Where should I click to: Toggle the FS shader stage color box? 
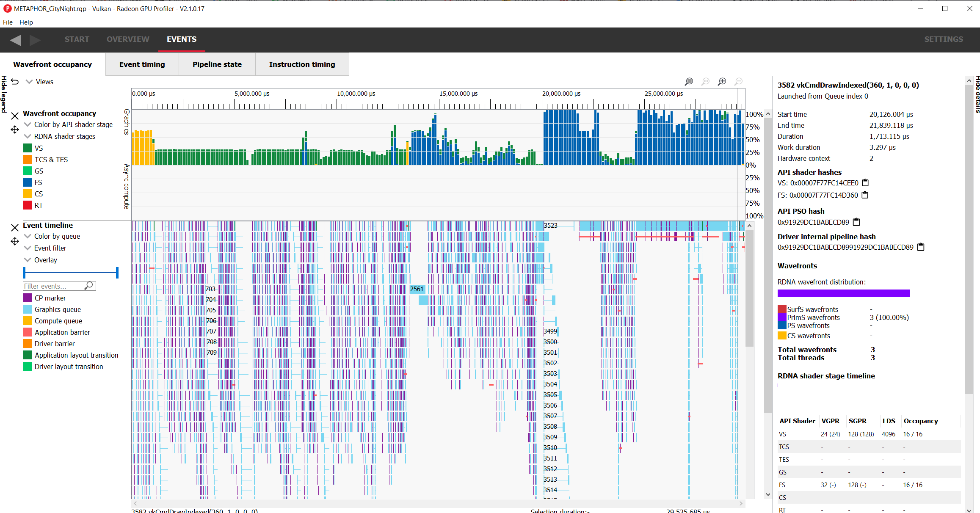click(27, 182)
